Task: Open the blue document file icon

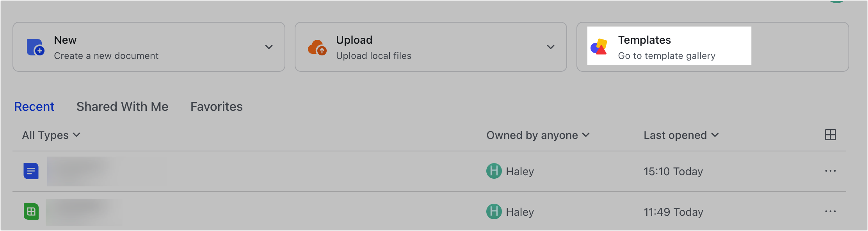Action: 31,171
